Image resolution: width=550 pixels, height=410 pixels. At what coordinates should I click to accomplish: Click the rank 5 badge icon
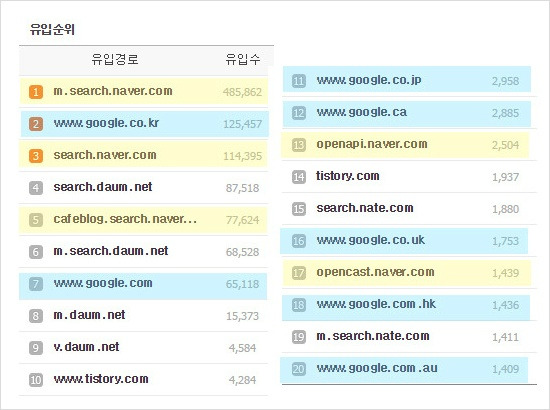(36, 220)
